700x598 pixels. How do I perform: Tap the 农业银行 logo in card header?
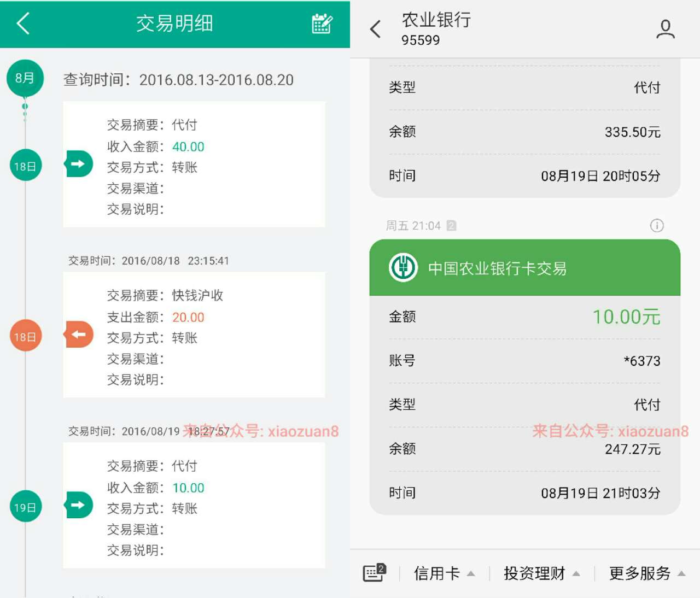click(x=403, y=268)
